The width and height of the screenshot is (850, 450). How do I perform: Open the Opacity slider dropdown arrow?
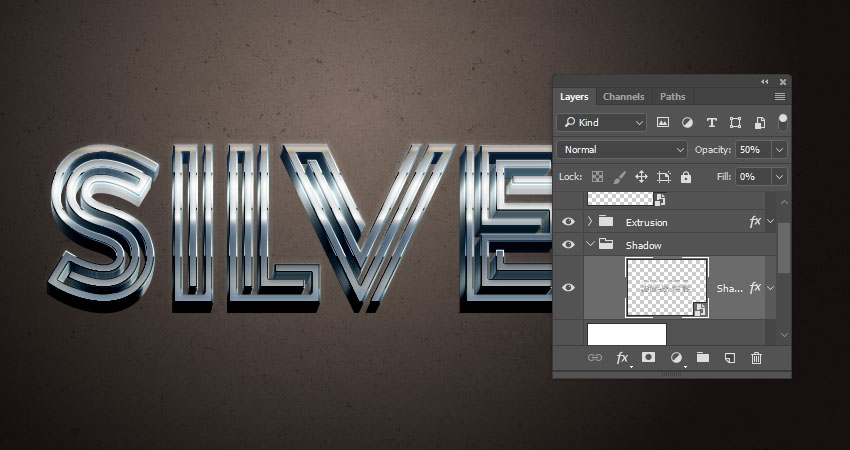(779, 149)
